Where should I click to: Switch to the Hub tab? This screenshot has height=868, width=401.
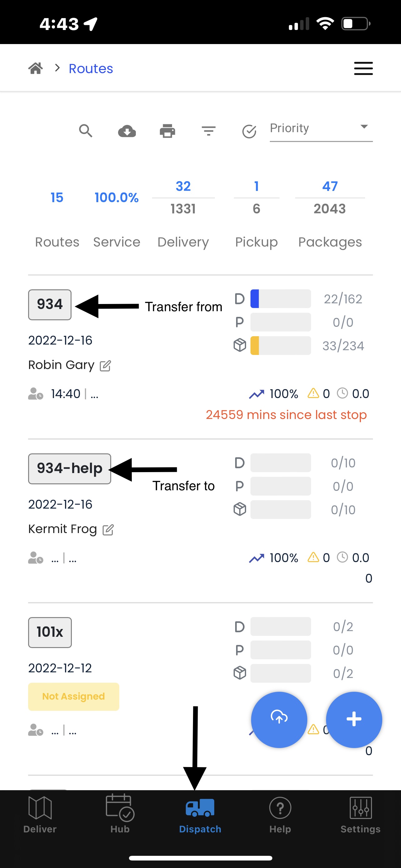(x=120, y=815)
